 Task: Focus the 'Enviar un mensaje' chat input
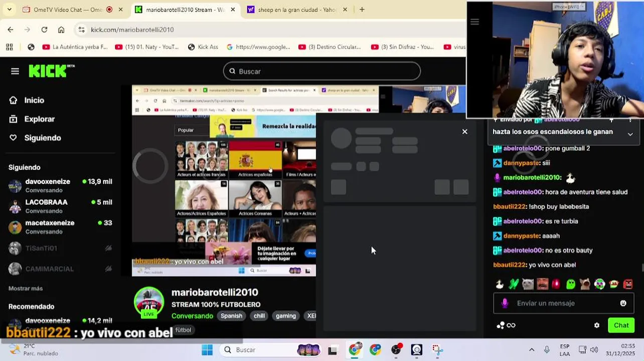564,303
